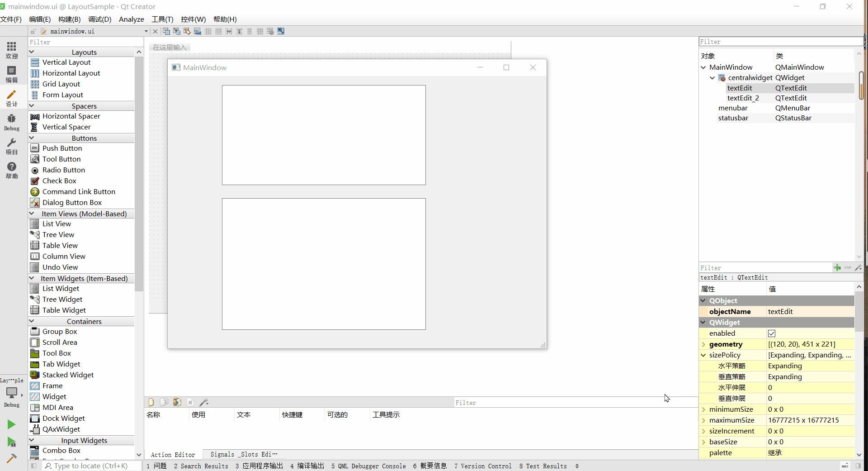The width and height of the screenshot is (868, 471).
Task: Click the Type to locate search field
Action: tap(90, 466)
